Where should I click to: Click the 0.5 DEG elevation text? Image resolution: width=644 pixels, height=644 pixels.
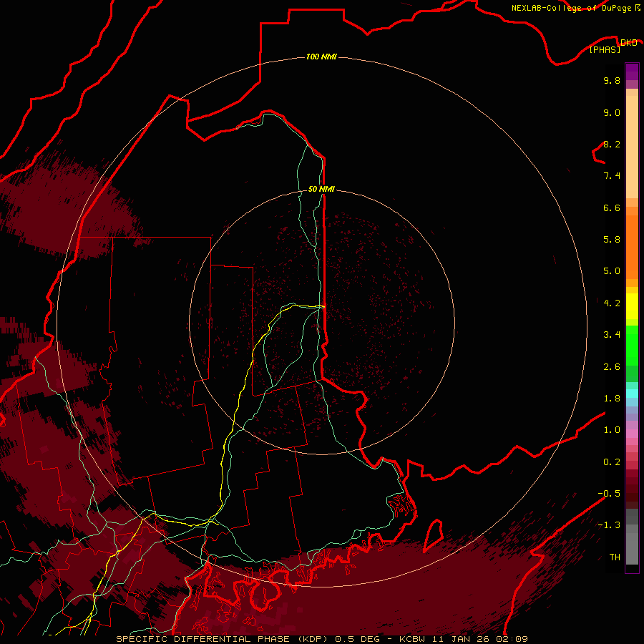(357, 639)
